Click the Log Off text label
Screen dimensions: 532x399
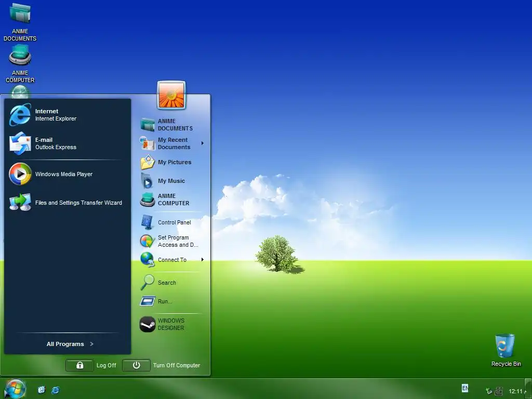click(x=106, y=365)
